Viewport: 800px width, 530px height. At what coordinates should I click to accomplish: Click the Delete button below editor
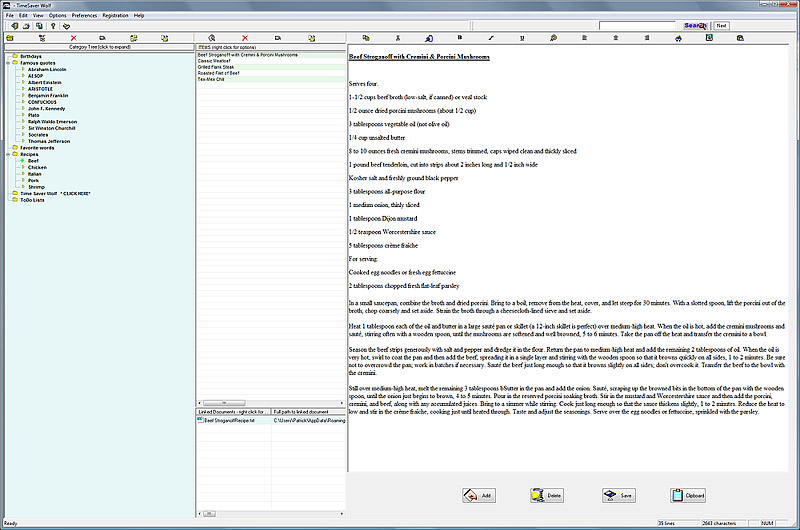click(x=547, y=495)
